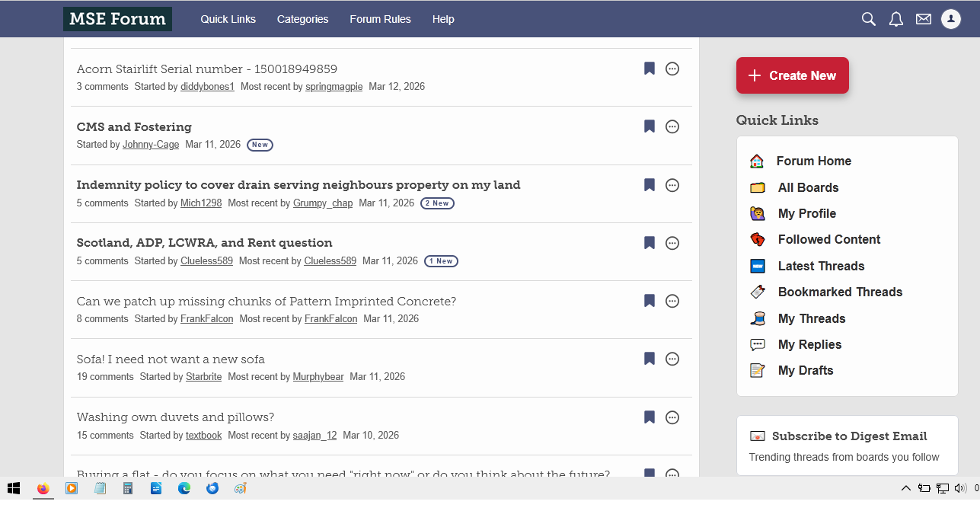Click the Subscribe to Digest Email icon
The image size is (980, 511).
click(758, 436)
